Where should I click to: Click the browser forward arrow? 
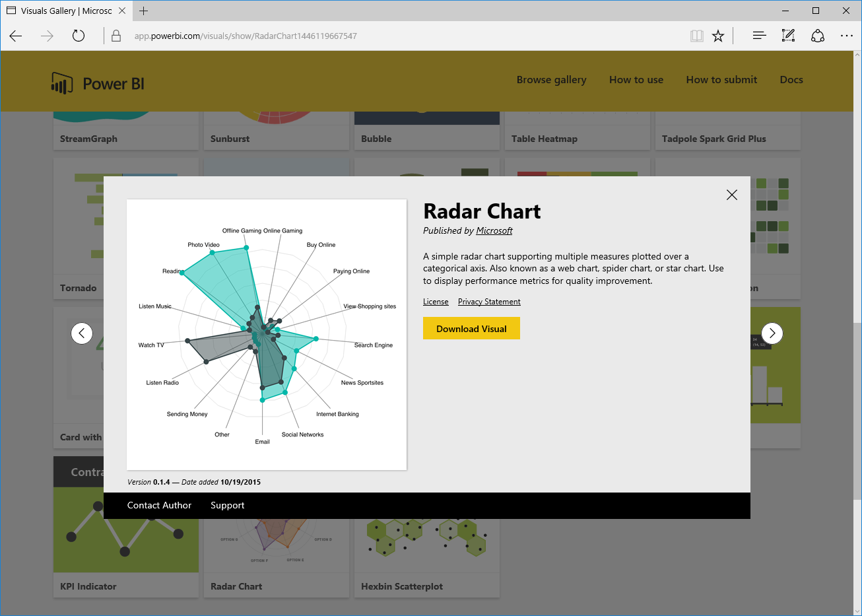point(47,36)
